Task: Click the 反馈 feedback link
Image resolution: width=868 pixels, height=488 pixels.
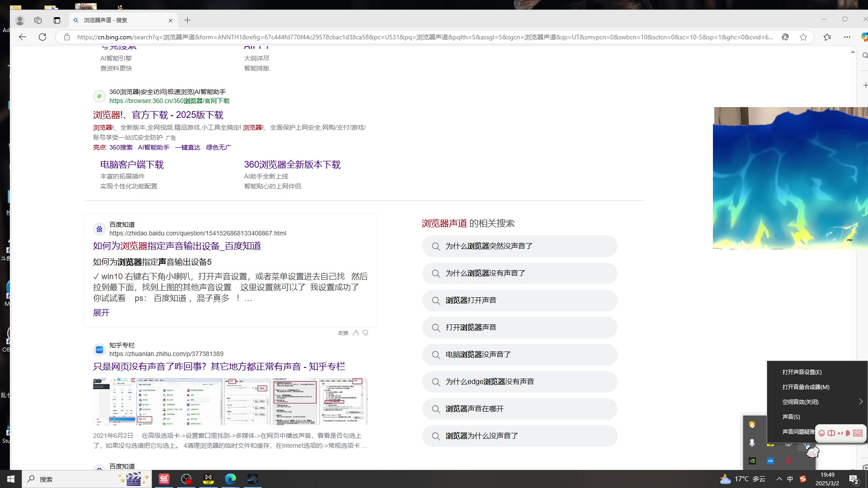Action: click(343, 333)
